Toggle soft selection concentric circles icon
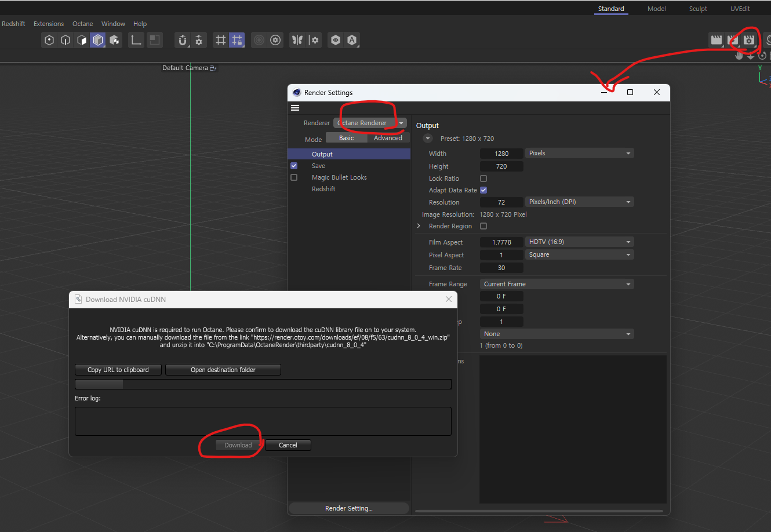Image resolution: width=771 pixels, height=532 pixels. pyautogui.click(x=259, y=40)
